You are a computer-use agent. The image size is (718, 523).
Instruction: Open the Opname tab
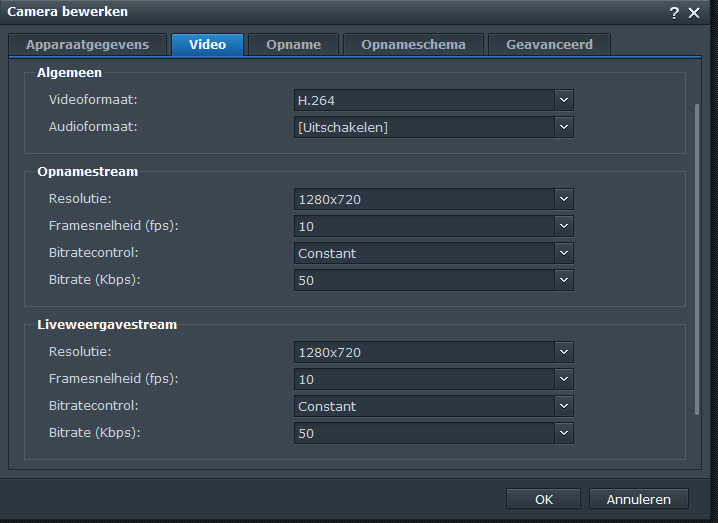293,45
